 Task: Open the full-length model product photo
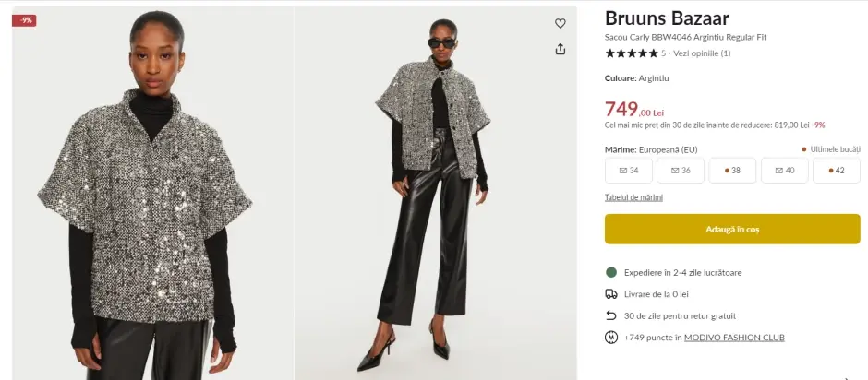436,194
